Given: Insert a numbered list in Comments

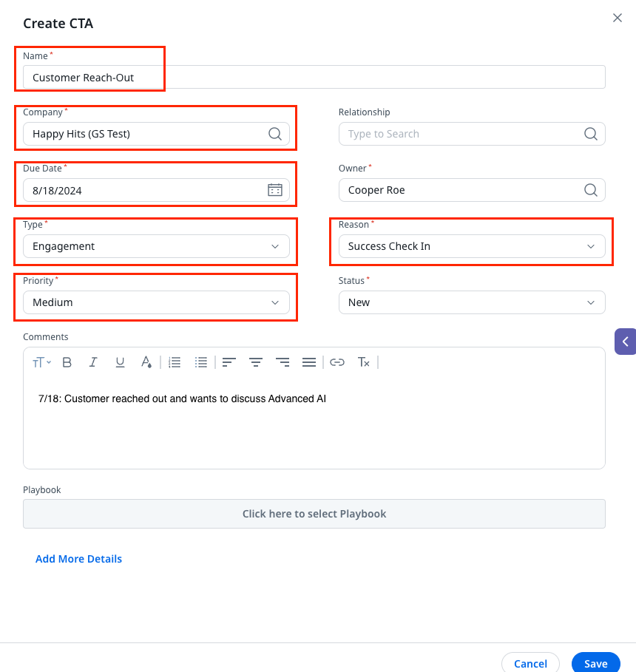Looking at the screenshot, I should (175, 362).
